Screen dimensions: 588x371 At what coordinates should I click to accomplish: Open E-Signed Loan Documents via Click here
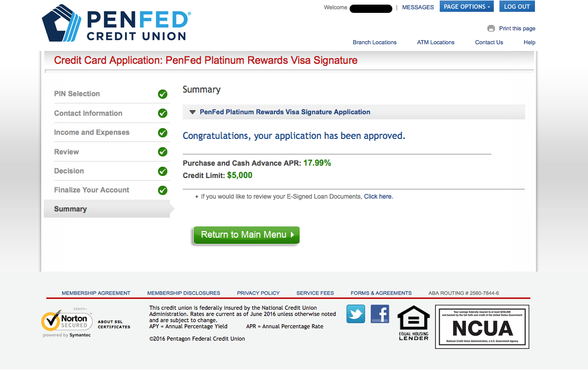[378, 197]
